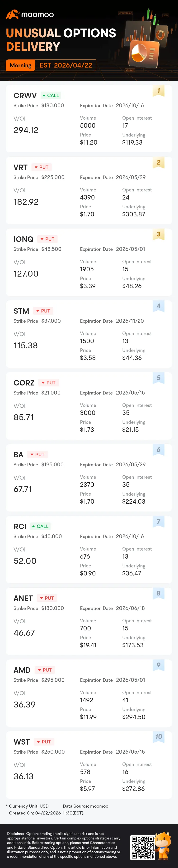Viewport: 178px width, 868px height.
Task: Click the EST 2026/04/22 date label
Action: pos(66,65)
